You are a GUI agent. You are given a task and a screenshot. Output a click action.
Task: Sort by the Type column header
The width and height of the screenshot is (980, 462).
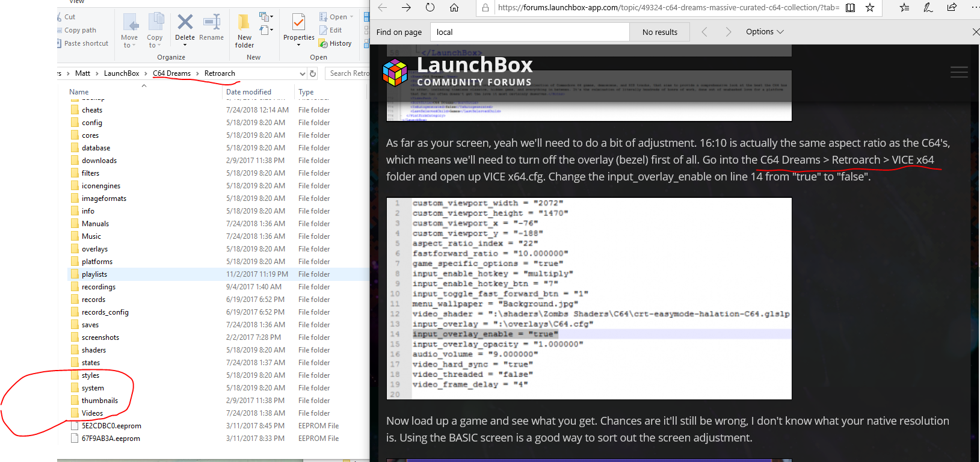pos(306,92)
